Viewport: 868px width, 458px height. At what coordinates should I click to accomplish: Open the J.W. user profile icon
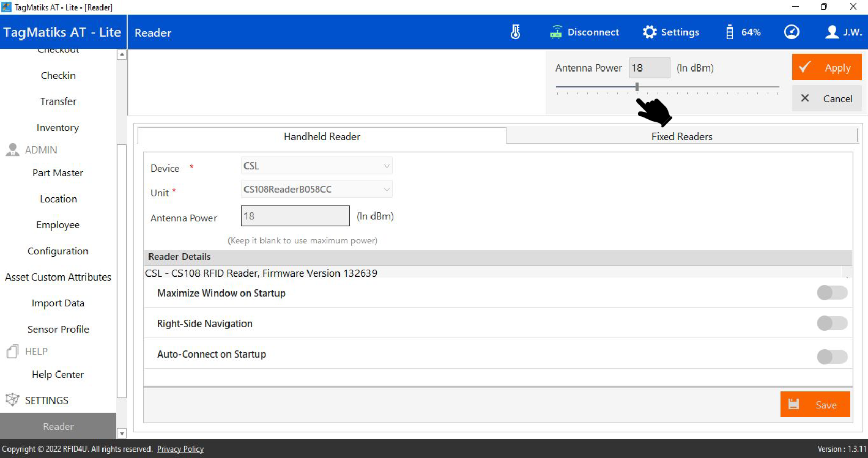(831, 32)
